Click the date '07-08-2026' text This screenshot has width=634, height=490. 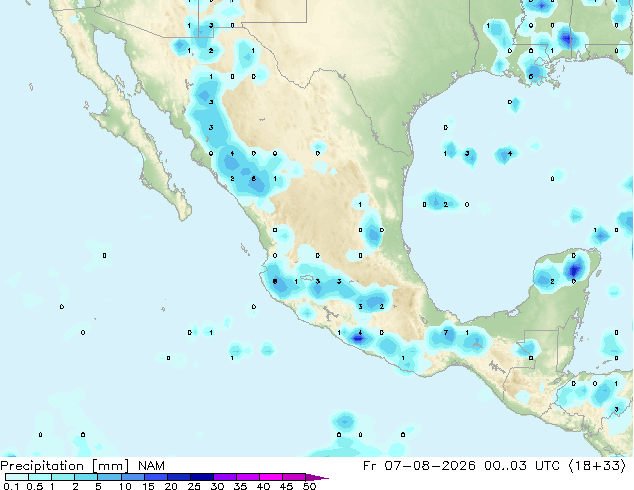point(430,466)
